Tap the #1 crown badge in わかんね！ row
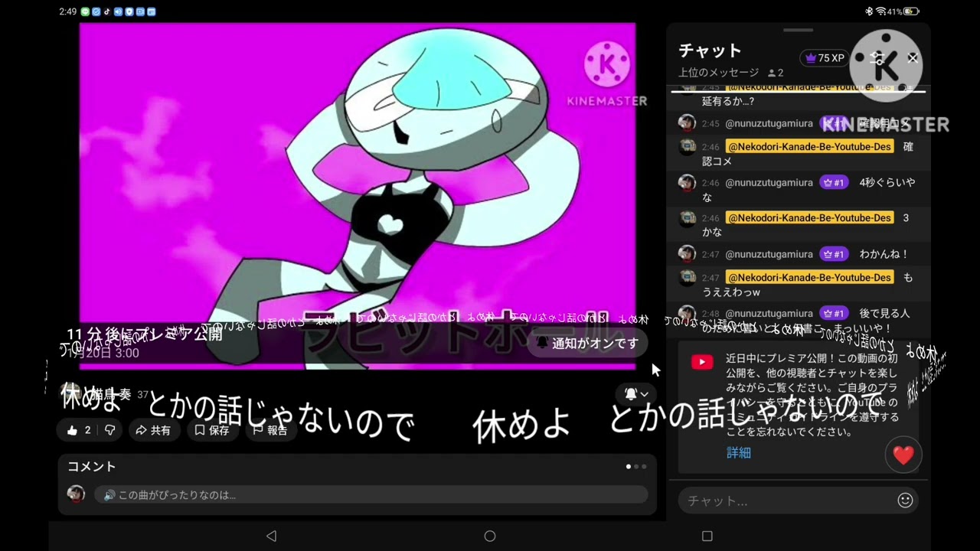The image size is (980, 551). (832, 253)
